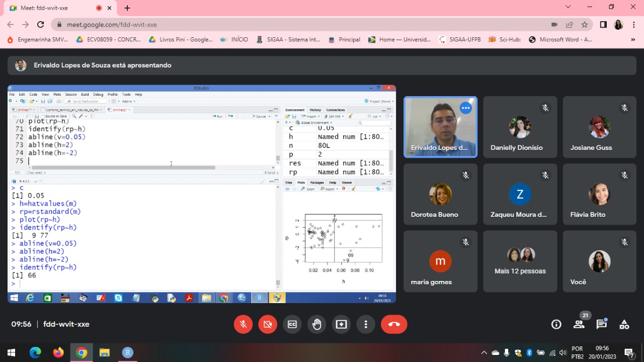Open File Explorer from the taskbar
Screen dimensions: 644x362
104,352
